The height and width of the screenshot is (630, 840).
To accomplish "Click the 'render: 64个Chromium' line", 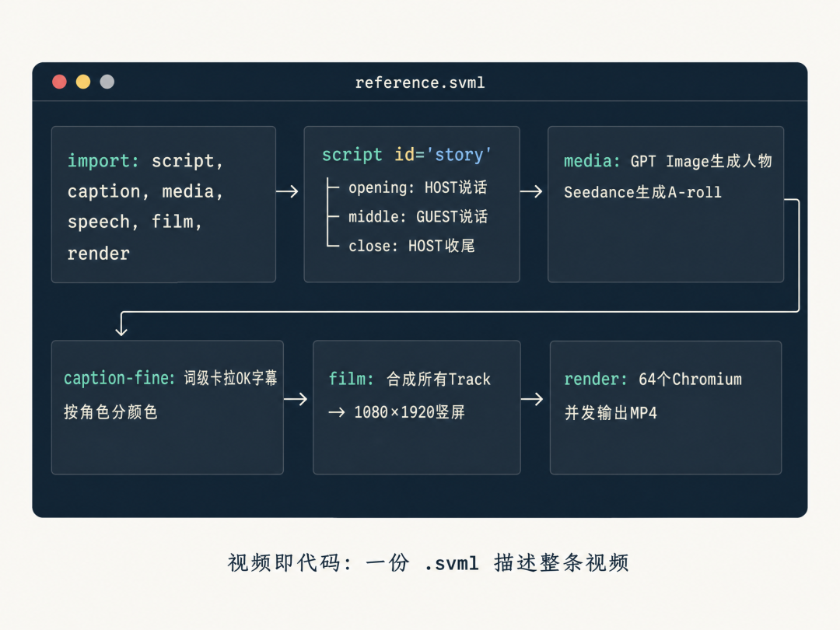I will [653, 380].
